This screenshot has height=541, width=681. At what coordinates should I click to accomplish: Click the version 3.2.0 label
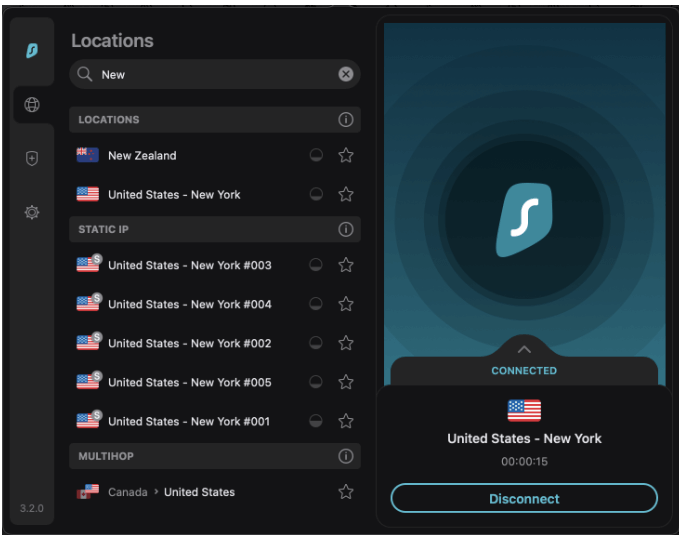tap(32, 508)
